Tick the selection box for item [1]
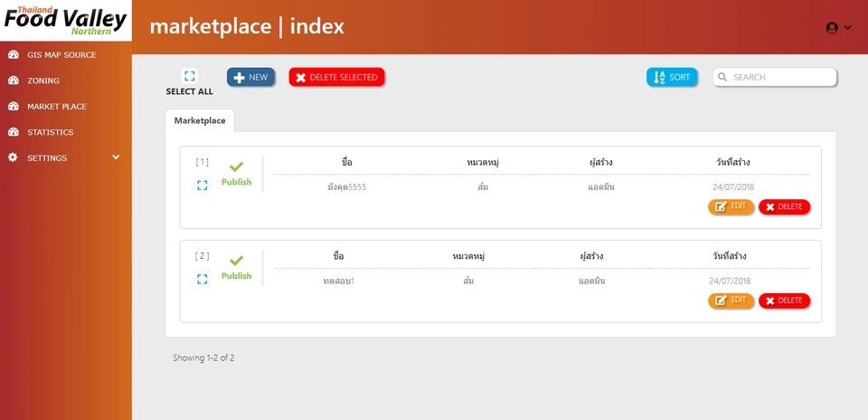The image size is (868, 420). (202, 186)
